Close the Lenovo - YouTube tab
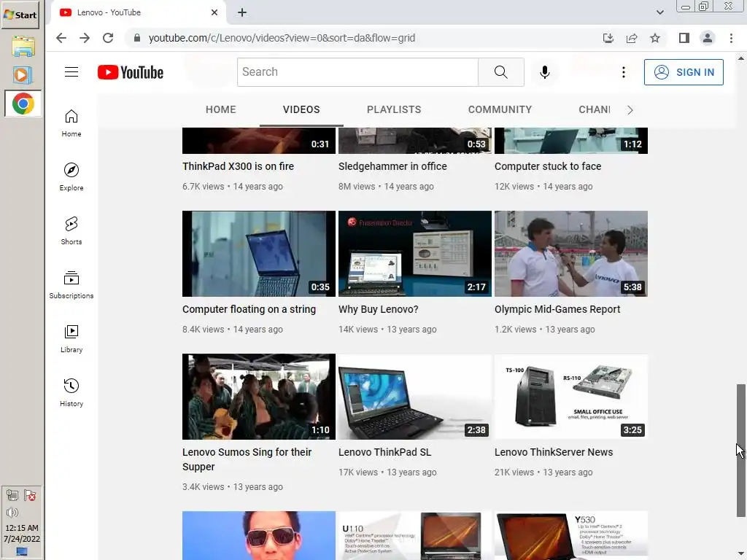The width and height of the screenshot is (747, 560). pyautogui.click(x=214, y=12)
